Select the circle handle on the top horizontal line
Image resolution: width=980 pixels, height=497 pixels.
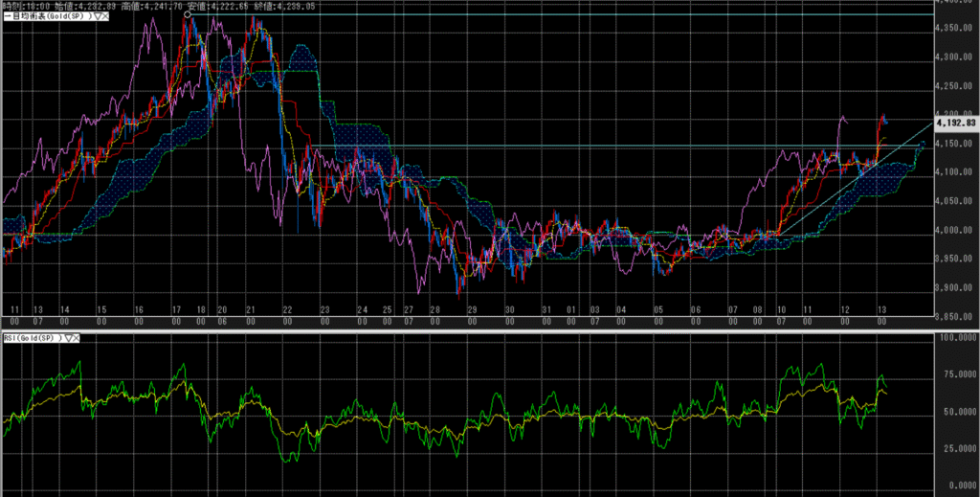click(188, 14)
